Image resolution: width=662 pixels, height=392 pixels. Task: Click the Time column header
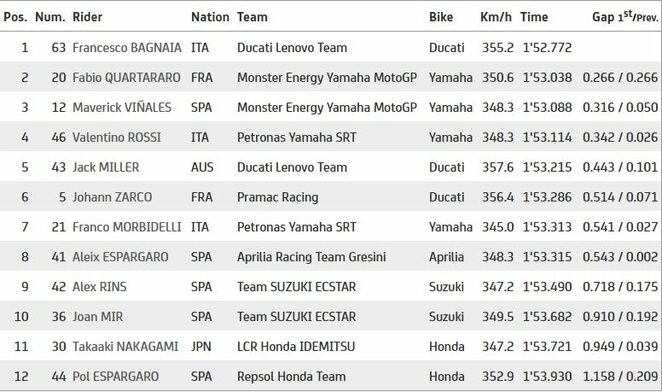(534, 17)
